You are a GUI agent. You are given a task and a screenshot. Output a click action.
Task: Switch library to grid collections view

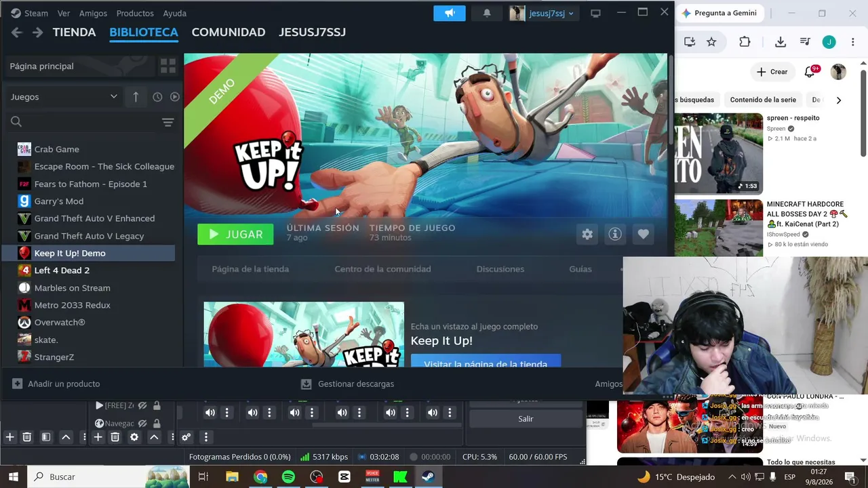coord(167,66)
